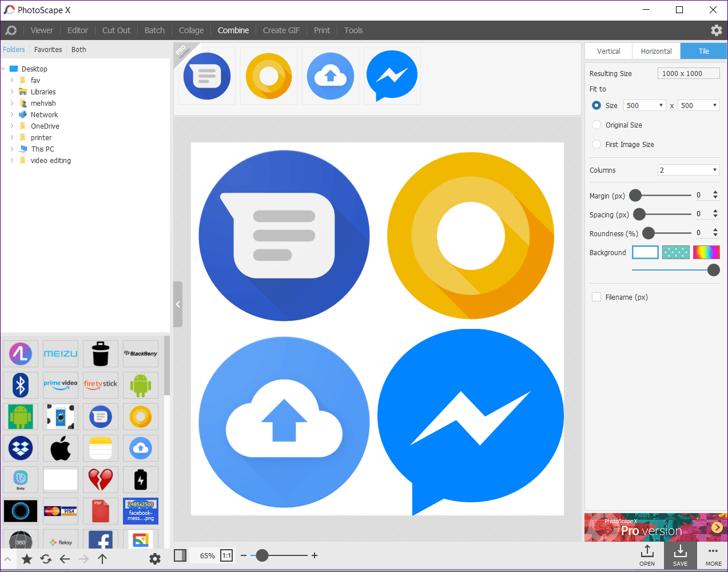Refresh the folder view icon
This screenshot has height=572, width=728.
[x=46, y=559]
